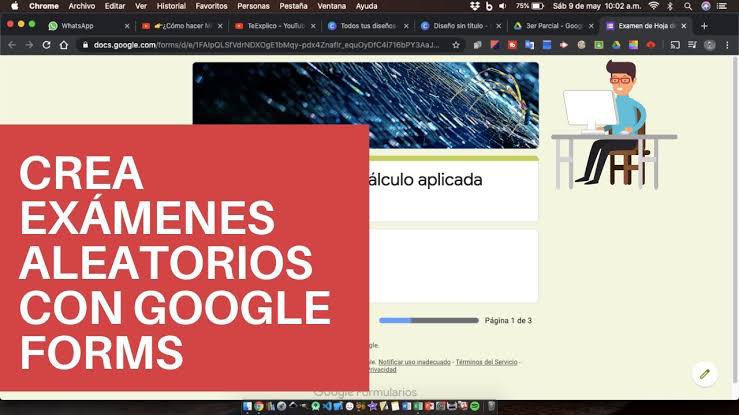739x415 pixels.
Task: Click the blue fiber optic header image
Action: pyautogui.click(x=365, y=105)
